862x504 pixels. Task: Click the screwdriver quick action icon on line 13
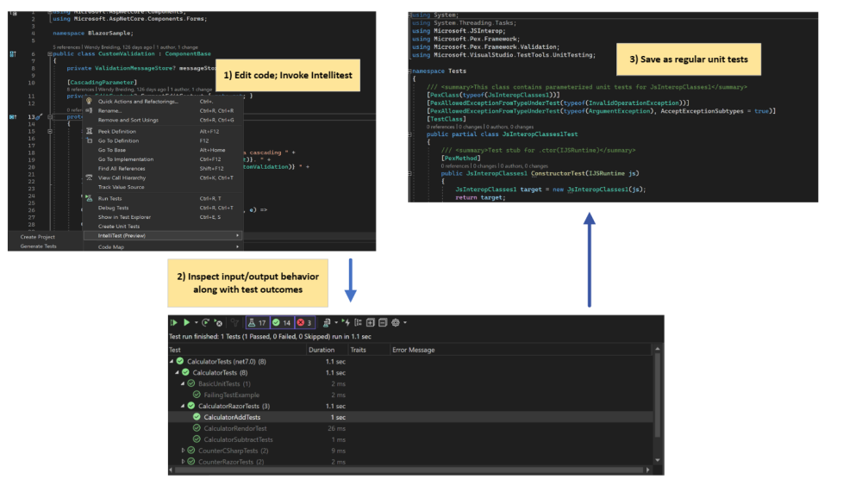coord(39,116)
